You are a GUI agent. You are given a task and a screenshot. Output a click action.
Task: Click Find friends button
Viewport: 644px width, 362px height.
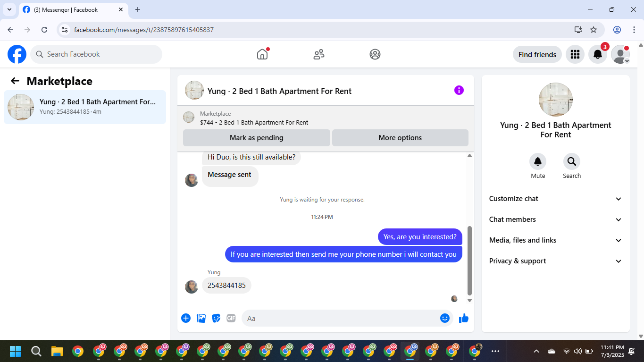pos(537,54)
